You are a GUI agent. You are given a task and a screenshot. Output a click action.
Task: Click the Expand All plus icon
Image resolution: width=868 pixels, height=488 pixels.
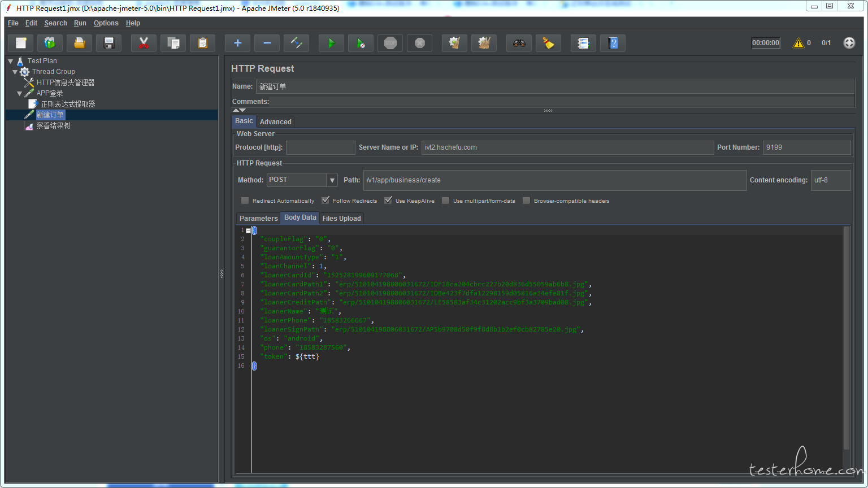pyautogui.click(x=237, y=43)
